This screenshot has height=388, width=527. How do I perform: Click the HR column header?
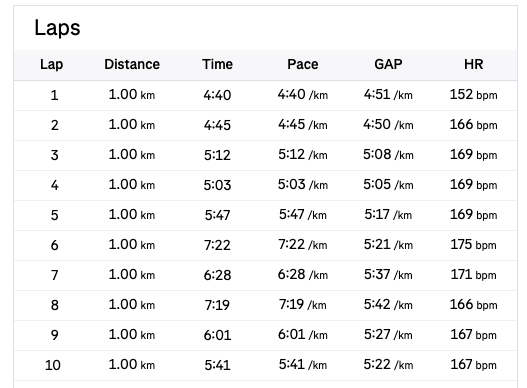(x=474, y=64)
